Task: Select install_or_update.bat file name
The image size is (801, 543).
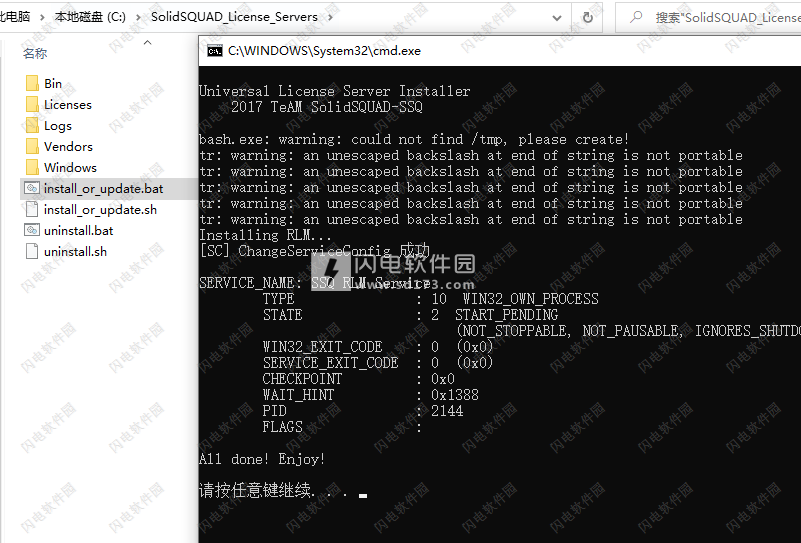Action: coord(104,189)
